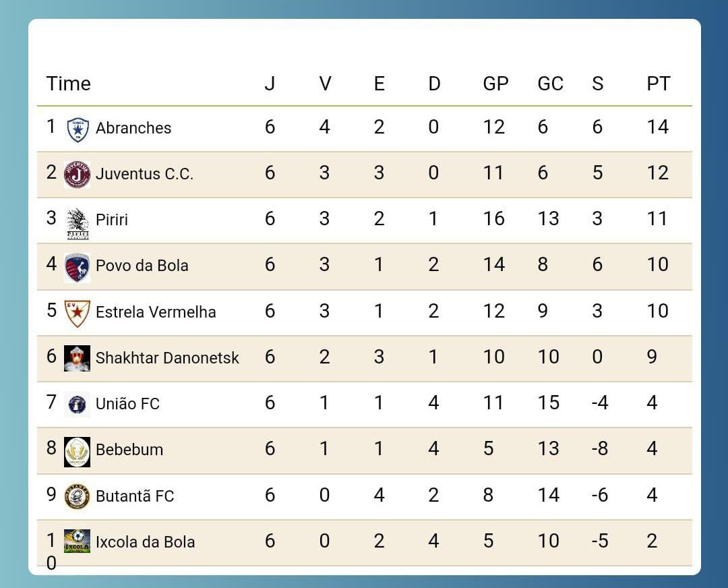Open the Povo da Bola team name
Screen dimensions: 728x588
[x=142, y=266]
